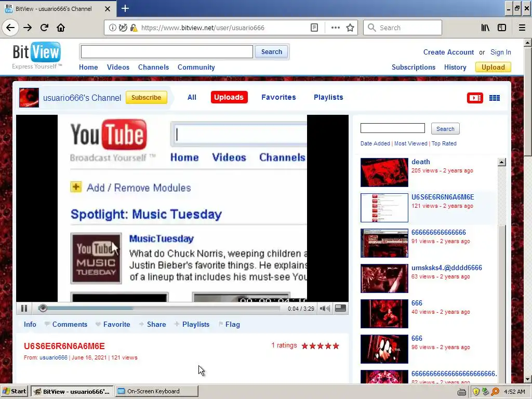Click the browser Forward arrow

coord(28,28)
